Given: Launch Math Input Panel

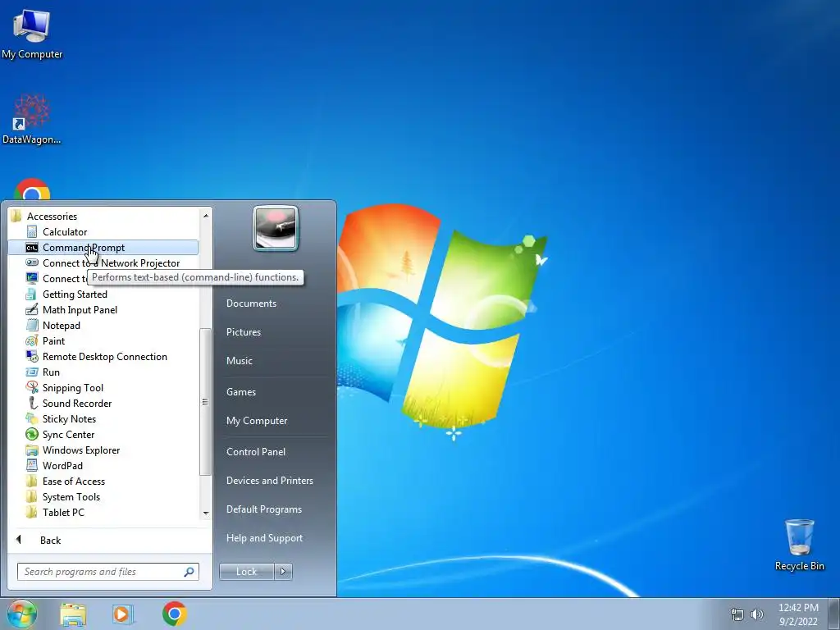Looking at the screenshot, I should [x=103, y=309].
